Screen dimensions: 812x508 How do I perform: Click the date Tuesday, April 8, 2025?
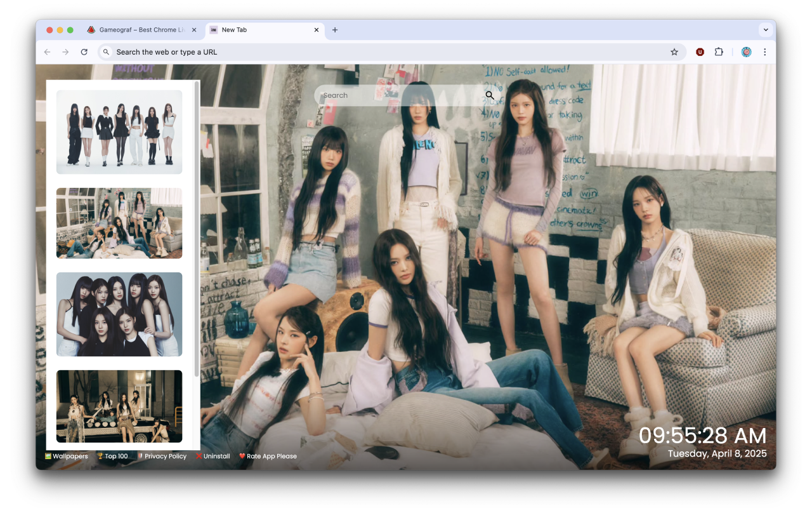tap(717, 453)
